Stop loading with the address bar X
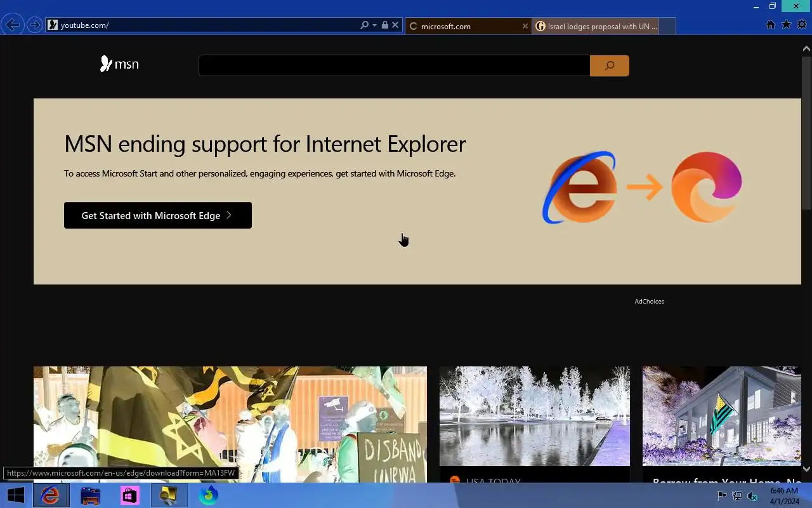Viewport: 812px width, 508px height. coord(395,25)
